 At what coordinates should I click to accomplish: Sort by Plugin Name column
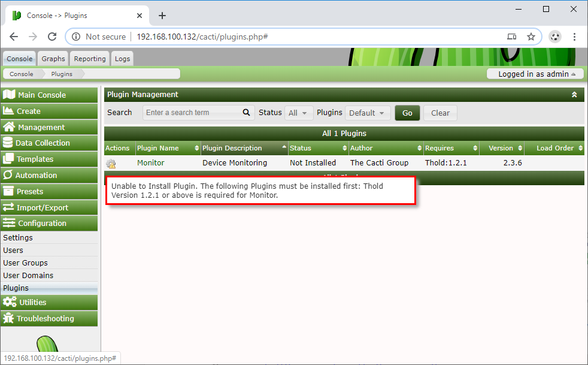coord(168,148)
